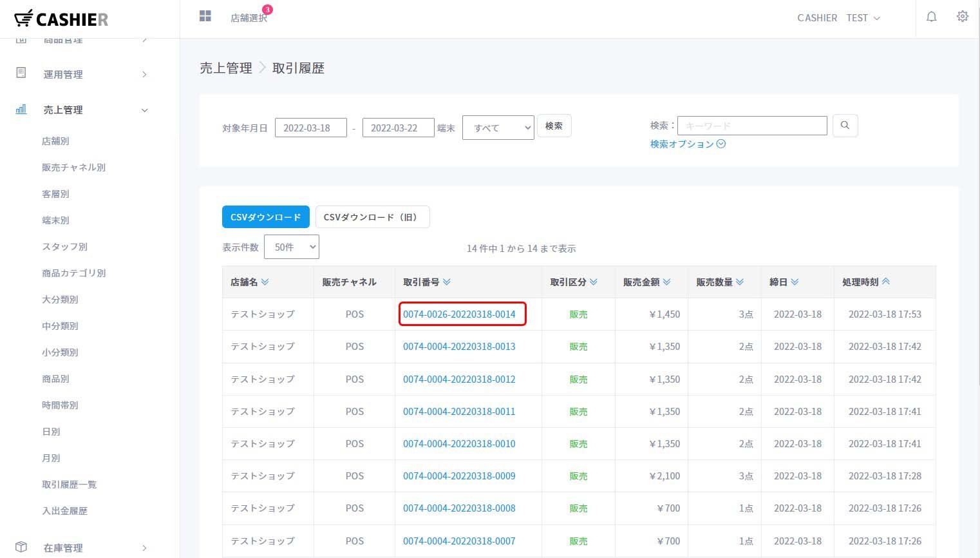Open transaction 0074-0004-20220318-0012

point(459,379)
